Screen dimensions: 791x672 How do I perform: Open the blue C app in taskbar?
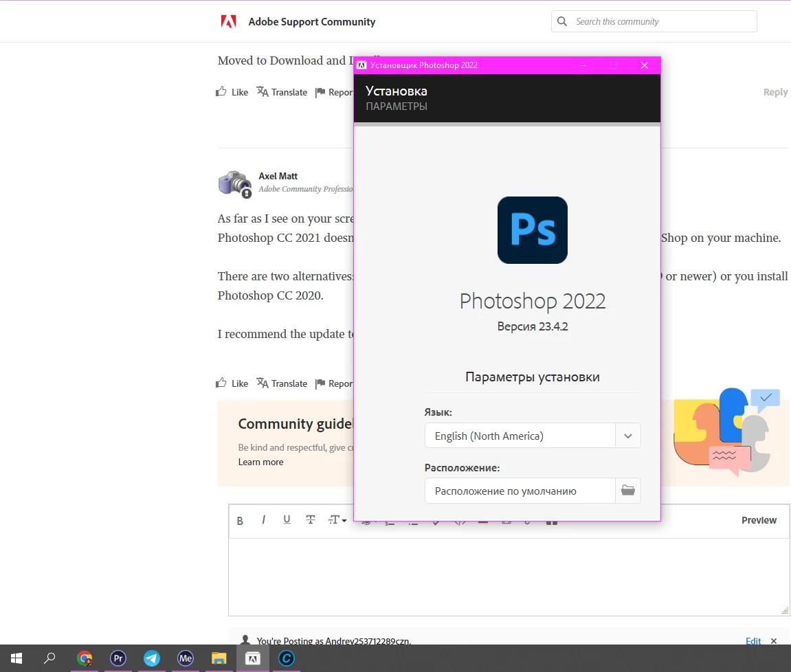click(x=287, y=658)
